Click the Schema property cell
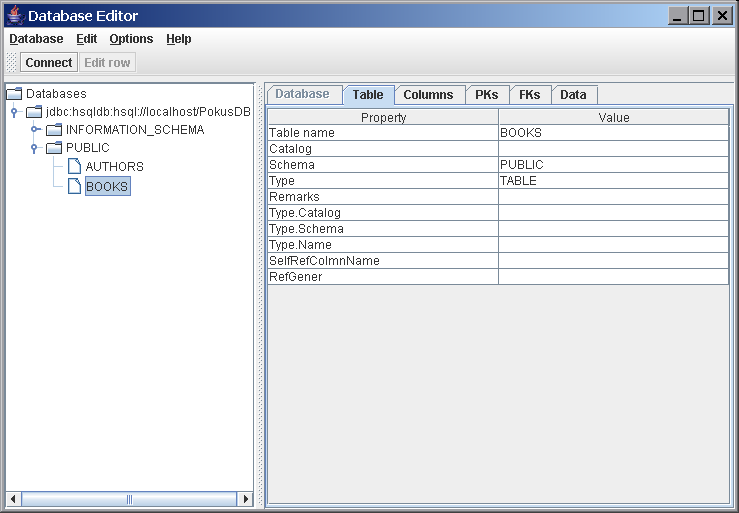The image size is (739, 513). coord(383,165)
